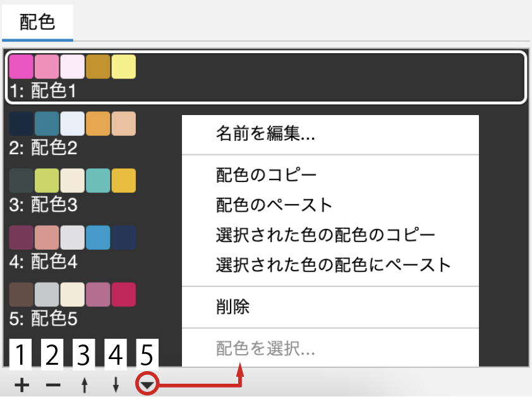
Task: Add a new color scheme with plus icon
Action: (21, 385)
